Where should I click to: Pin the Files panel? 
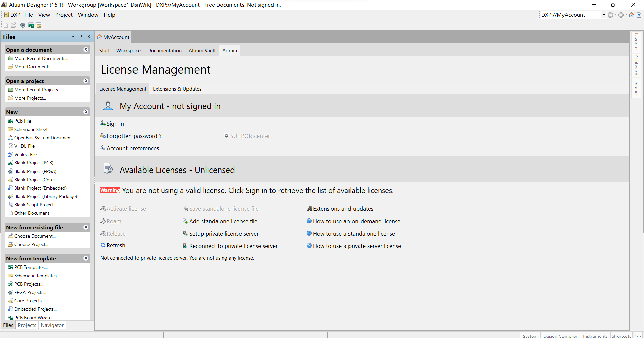[x=81, y=36]
